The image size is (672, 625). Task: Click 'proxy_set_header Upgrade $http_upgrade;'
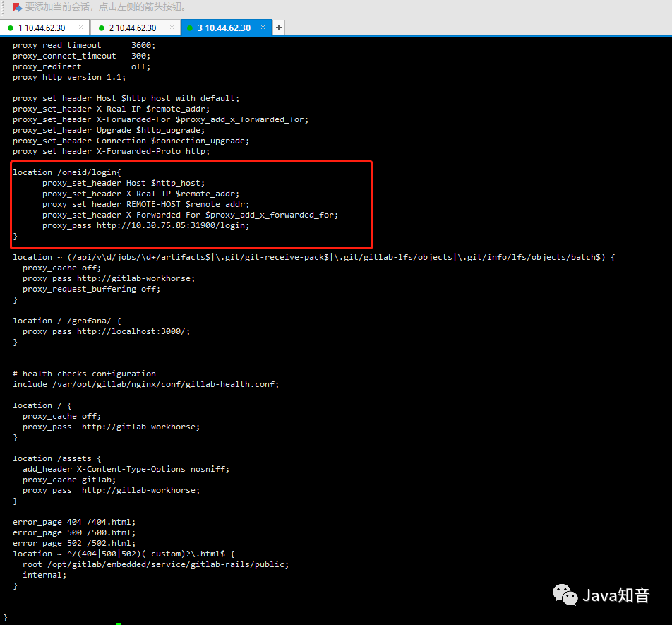tap(109, 131)
